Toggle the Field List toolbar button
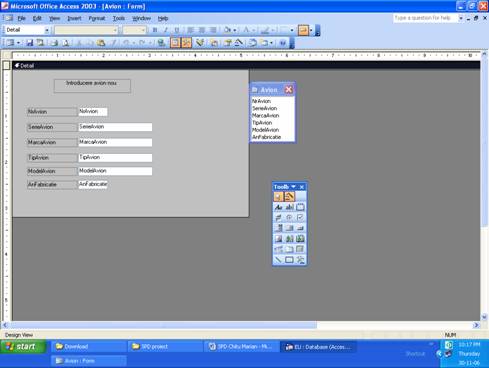The height and width of the screenshot is (368, 489). pyautogui.click(x=175, y=43)
